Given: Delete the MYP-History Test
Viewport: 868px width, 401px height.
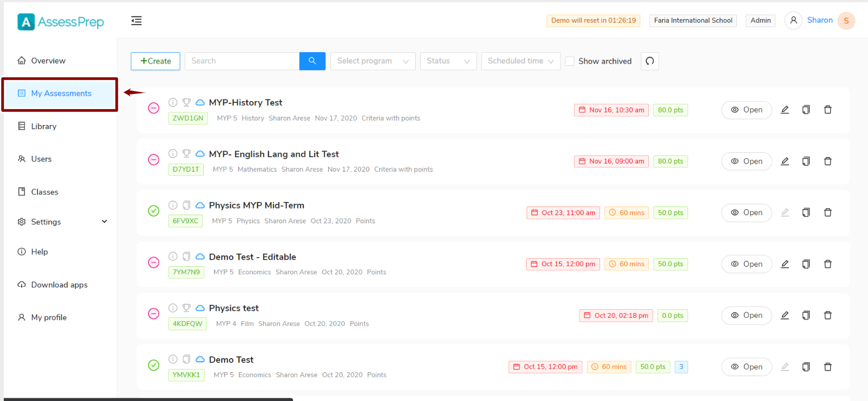Looking at the screenshot, I should (x=828, y=110).
